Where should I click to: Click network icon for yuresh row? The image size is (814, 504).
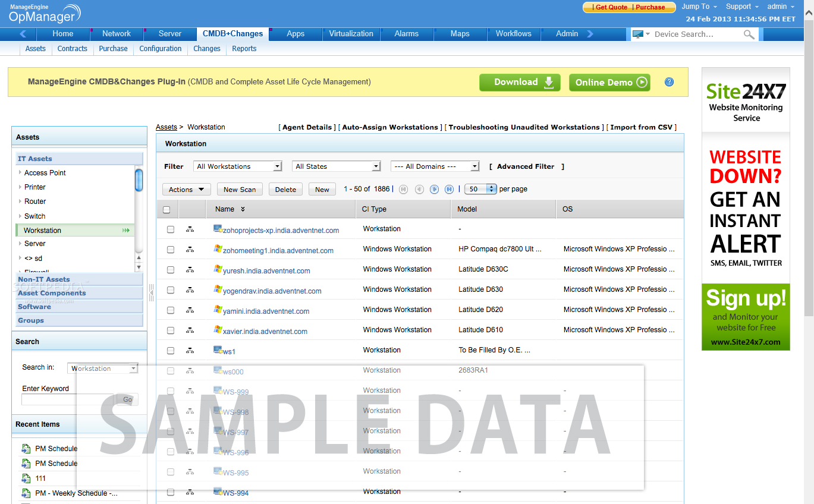tap(190, 270)
